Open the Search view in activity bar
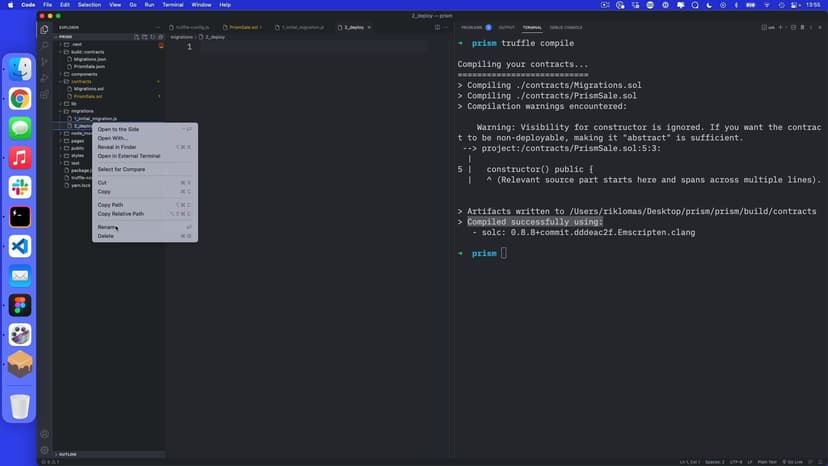This screenshot has height=466, width=828. click(x=44, y=45)
